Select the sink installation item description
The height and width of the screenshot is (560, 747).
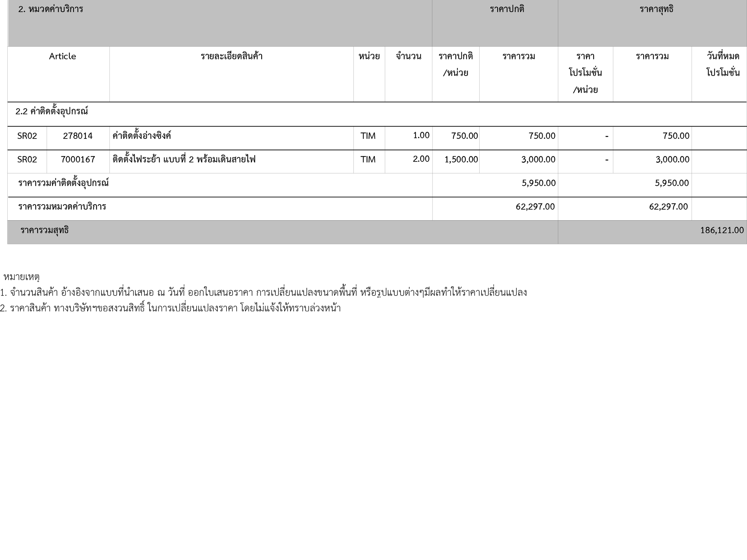[142, 136]
